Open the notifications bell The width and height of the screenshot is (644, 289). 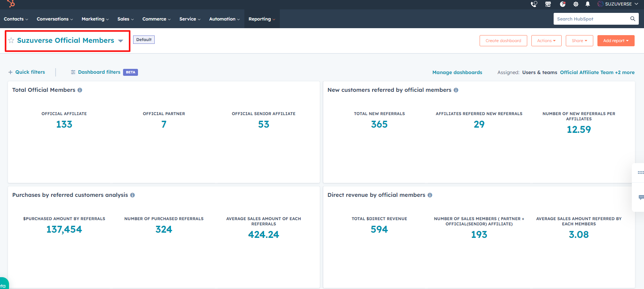pyautogui.click(x=588, y=4)
